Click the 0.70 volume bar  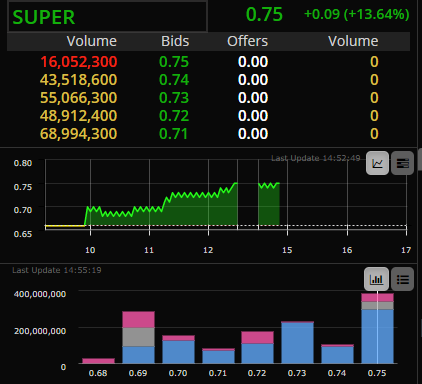point(178,349)
